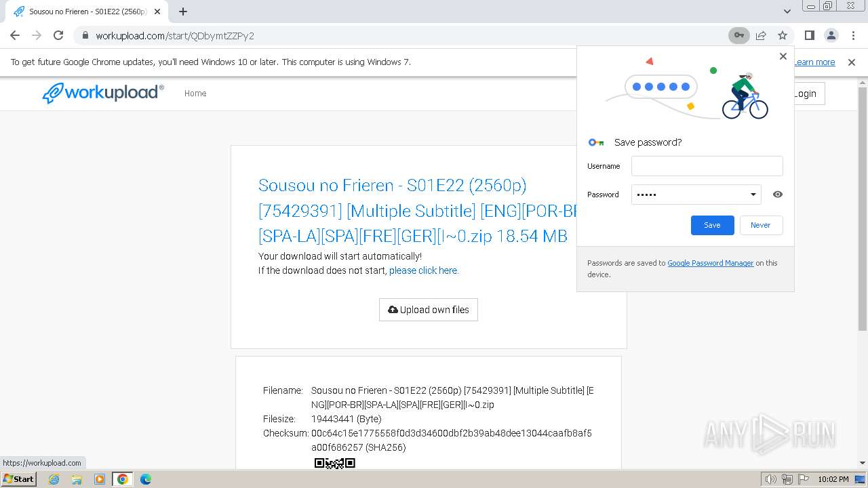Click the Save password button
This screenshot has height=488, width=868.
click(712, 225)
